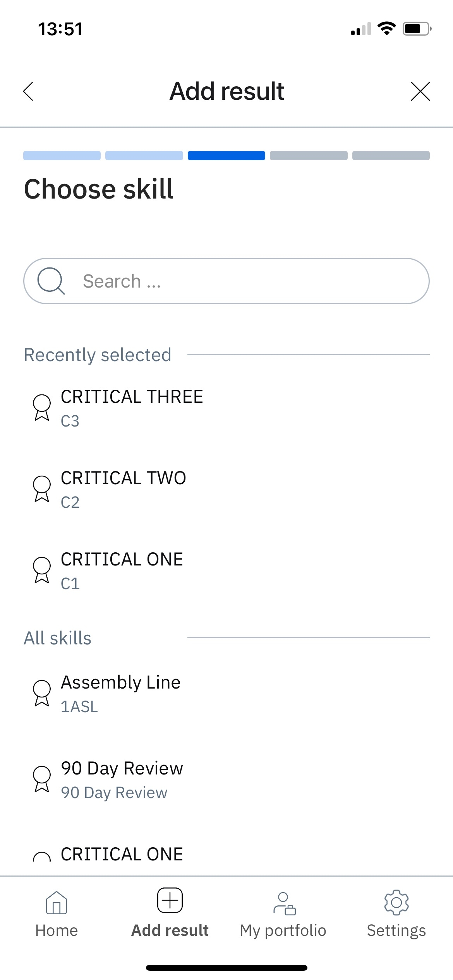
Task: Switch to My portfolio tab
Action: 283,914
